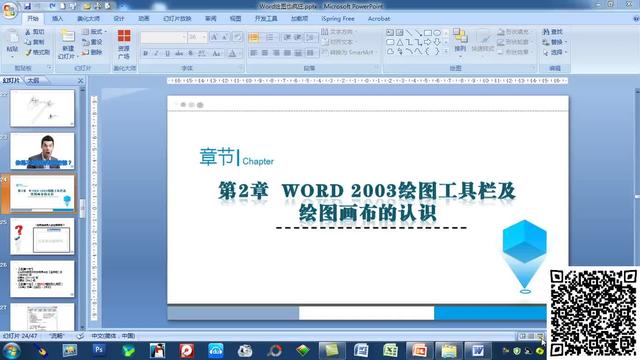Toggle the Bullets list button

point(254,38)
